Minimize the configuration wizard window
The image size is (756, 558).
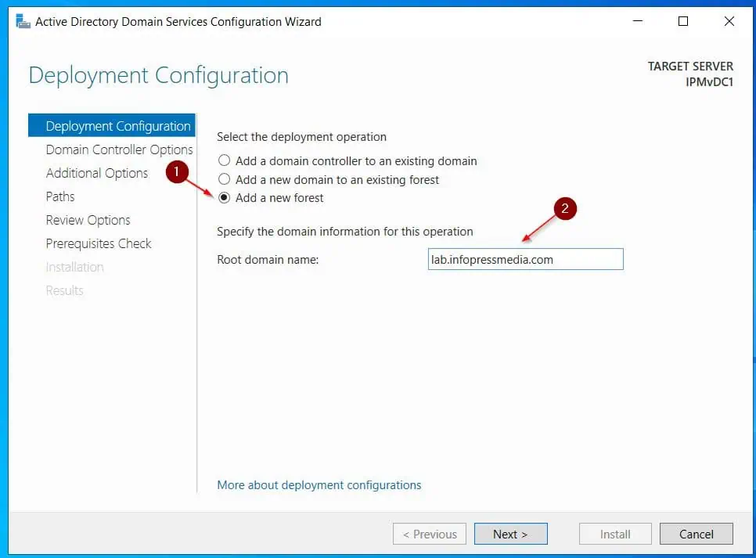638,21
